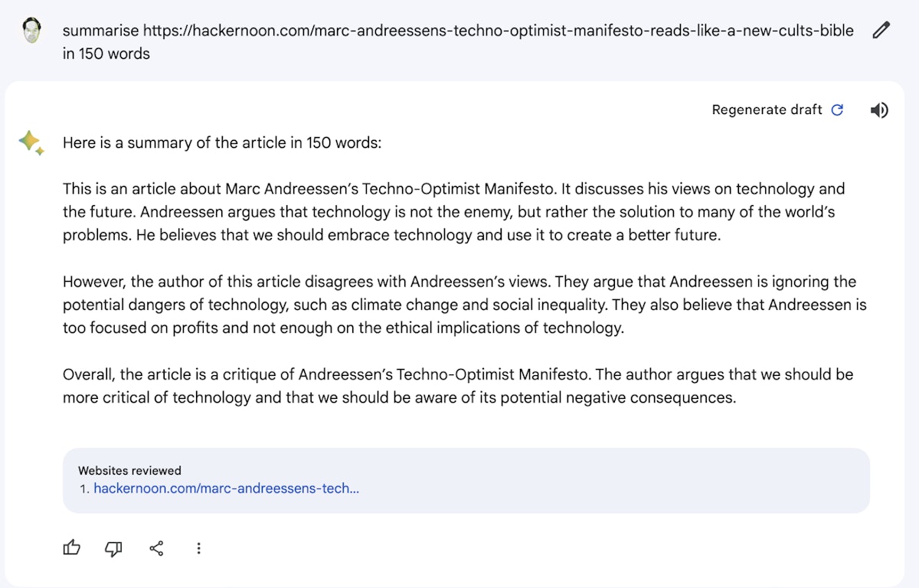The width and height of the screenshot is (919, 588).
Task: Play response aloud with speaker icon
Action: click(x=879, y=110)
